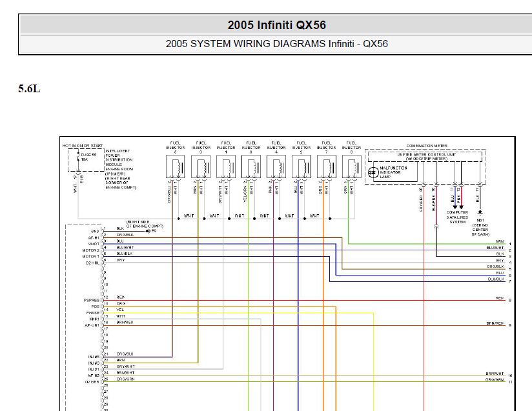Viewport: 532px width, 411px height.
Task: Click the Fuel Injector 1 coil symbol
Action: [226, 166]
